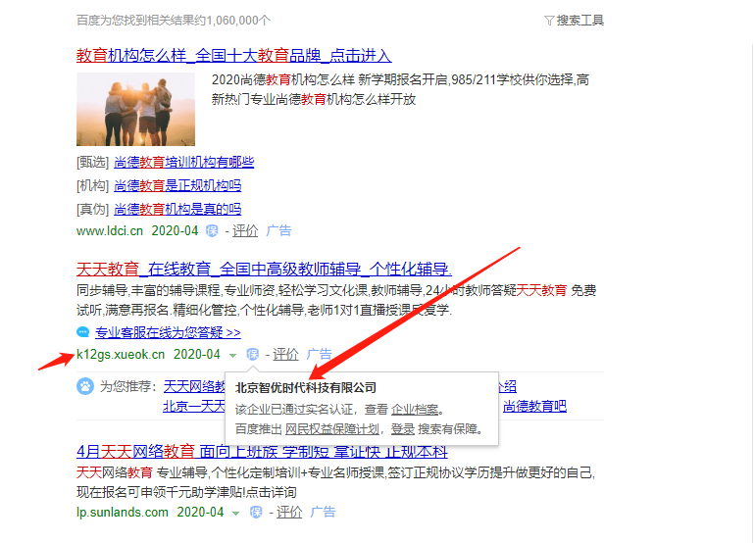Click 评价 next to k12gs.xueok.cn
Screen dimensions: 756x543
coord(285,355)
